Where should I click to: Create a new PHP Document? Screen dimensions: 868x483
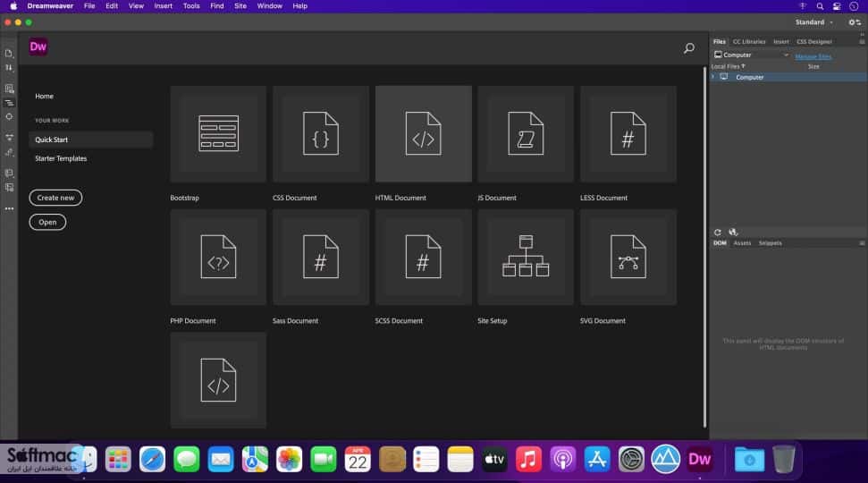pyautogui.click(x=218, y=257)
